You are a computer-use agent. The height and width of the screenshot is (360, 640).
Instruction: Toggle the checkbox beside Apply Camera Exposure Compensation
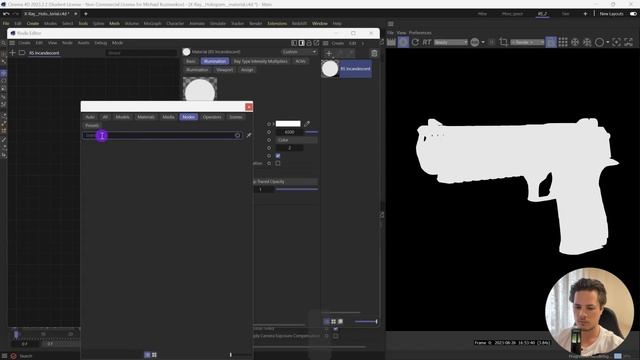click(336, 336)
